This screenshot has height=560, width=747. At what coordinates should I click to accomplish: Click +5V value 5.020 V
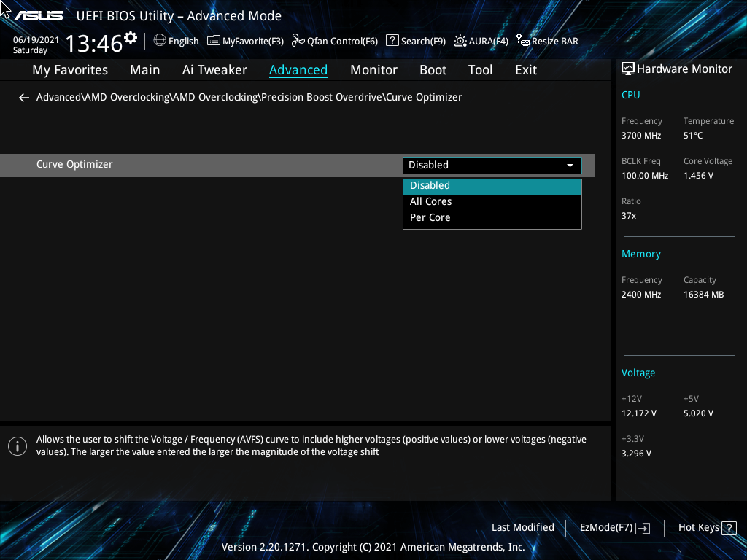coord(698,413)
